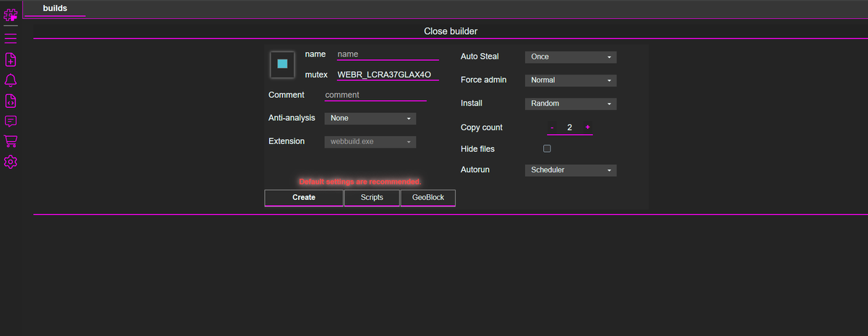Click the 'Copy count' label
Image resolution: width=868 pixels, height=336 pixels.
point(482,127)
